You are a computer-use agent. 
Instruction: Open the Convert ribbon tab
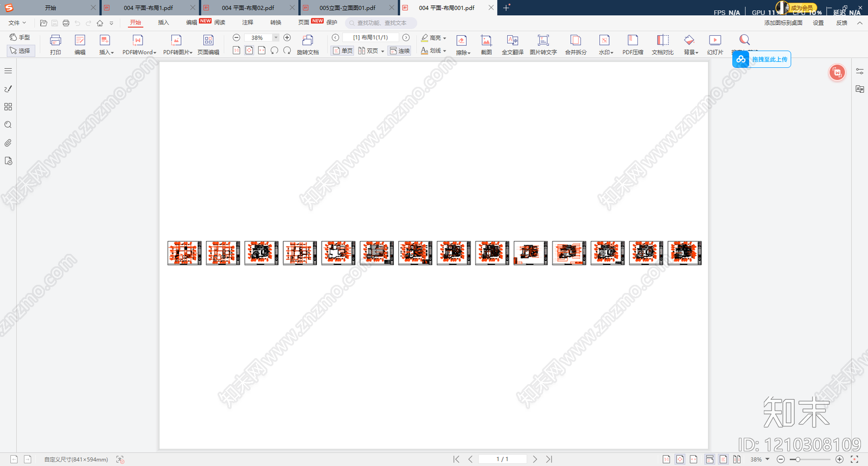pos(276,23)
